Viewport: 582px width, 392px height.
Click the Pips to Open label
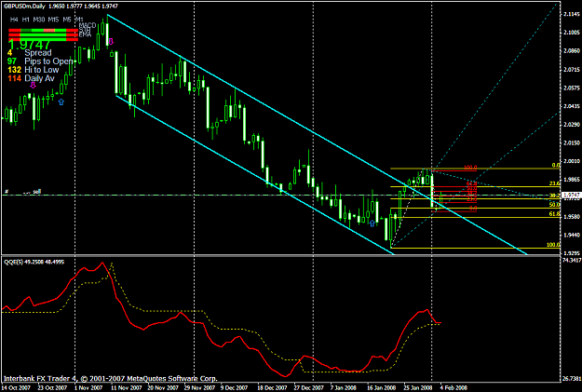(x=48, y=61)
